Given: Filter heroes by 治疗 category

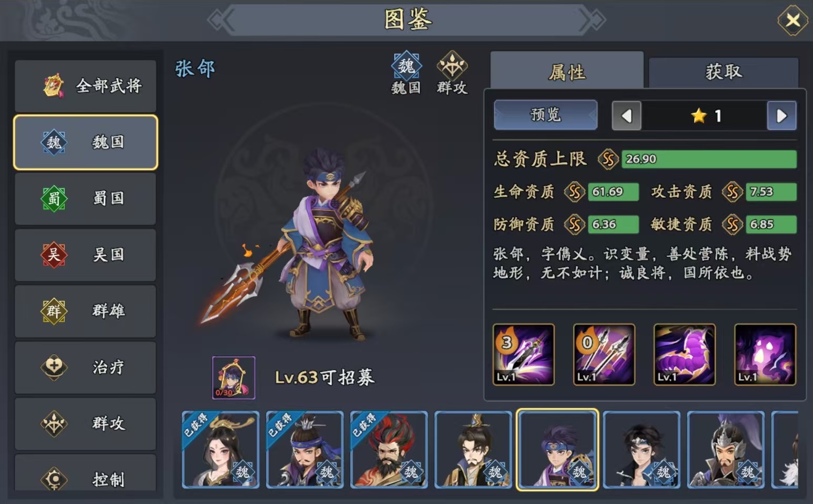Looking at the screenshot, I should pyautogui.click(x=86, y=367).
